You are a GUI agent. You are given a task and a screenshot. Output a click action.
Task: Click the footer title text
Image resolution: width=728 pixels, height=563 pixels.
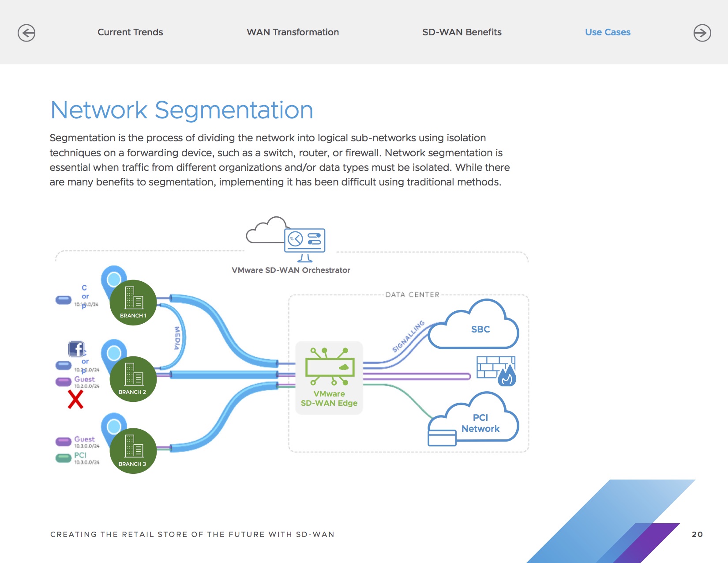click(192, 534)
